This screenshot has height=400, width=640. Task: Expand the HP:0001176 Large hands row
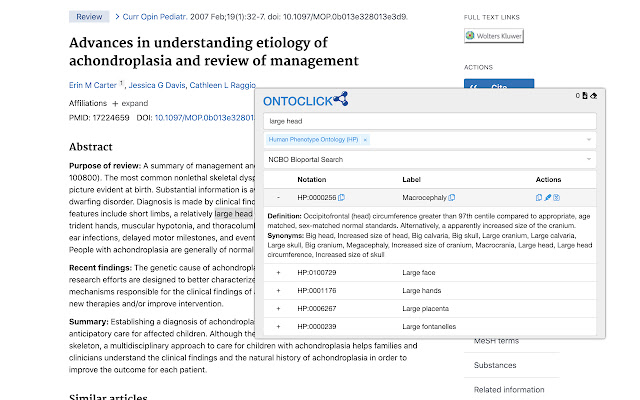[278, 291]
